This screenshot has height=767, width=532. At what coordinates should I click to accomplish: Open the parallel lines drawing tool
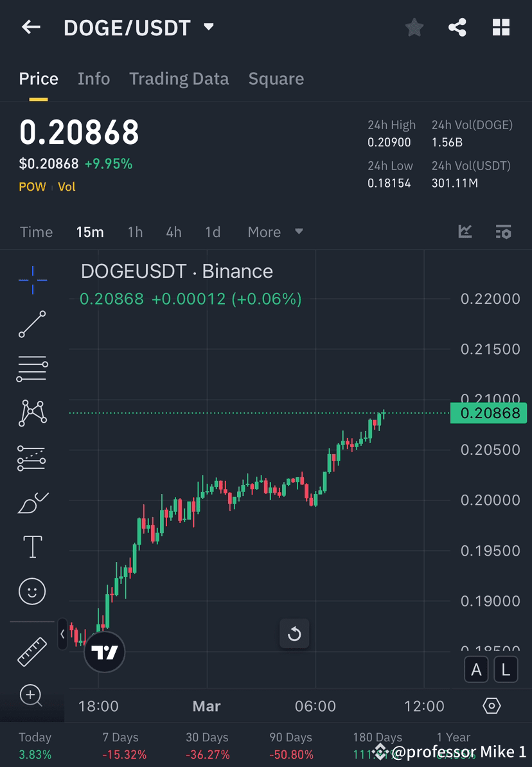click(32, 369)
